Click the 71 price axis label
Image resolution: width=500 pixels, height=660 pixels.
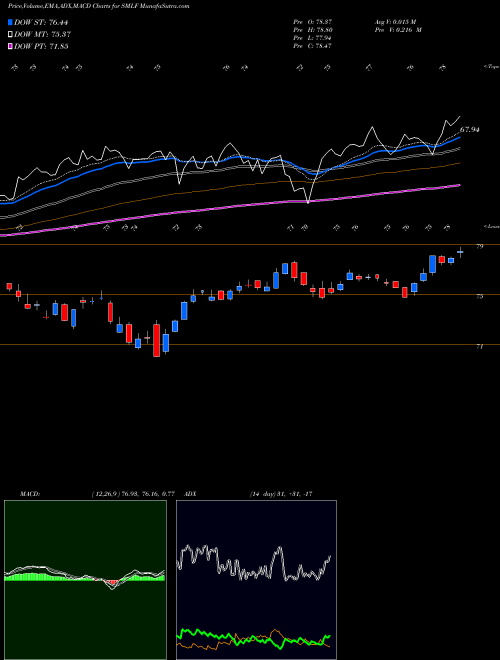point(479,346)
